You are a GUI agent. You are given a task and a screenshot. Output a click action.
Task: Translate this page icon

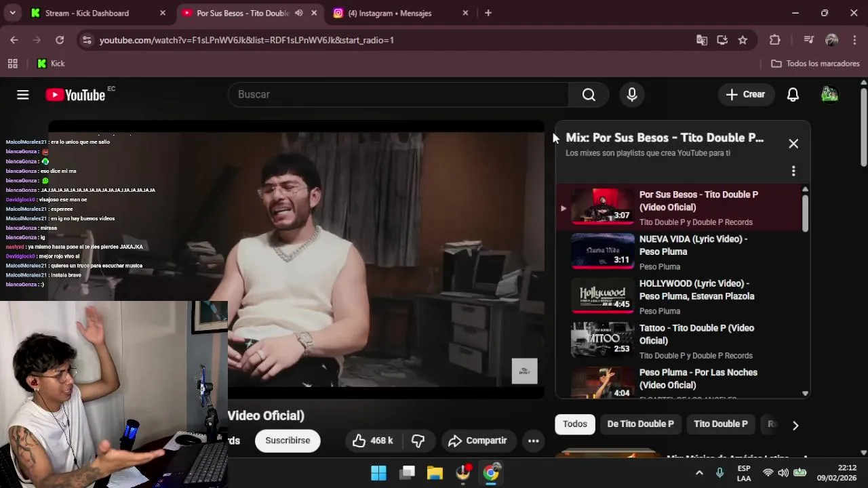tap(702, 40)
